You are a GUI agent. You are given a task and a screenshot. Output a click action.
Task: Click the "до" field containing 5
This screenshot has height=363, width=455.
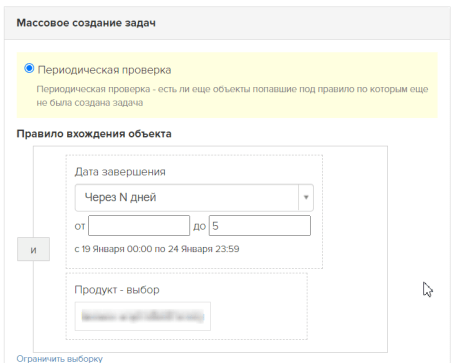pos(260,226)
